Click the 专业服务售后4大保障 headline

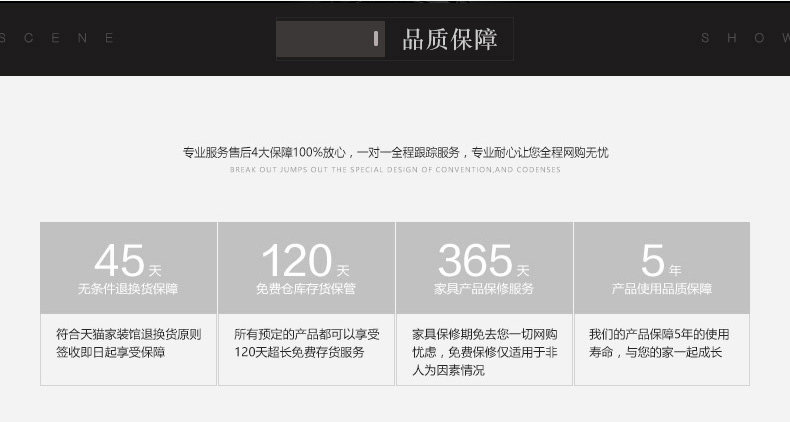click(x=396, y=153)
